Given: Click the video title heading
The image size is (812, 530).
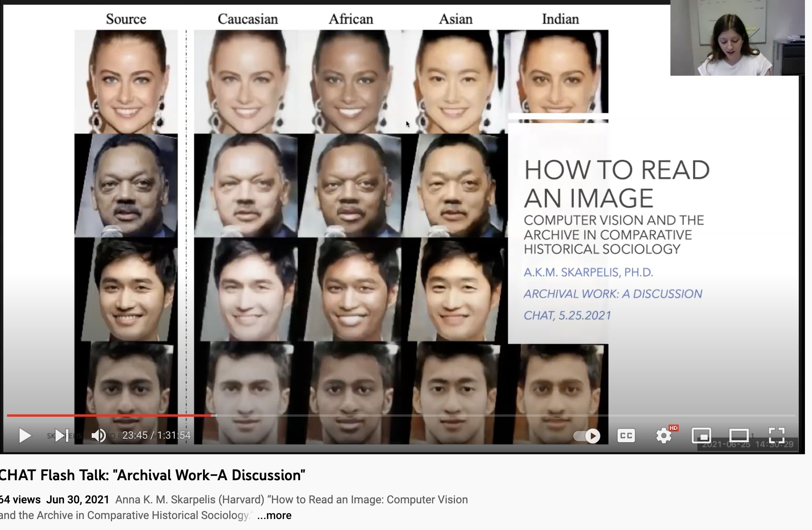Looking at the screenshot, I should [x=152, y=475].
